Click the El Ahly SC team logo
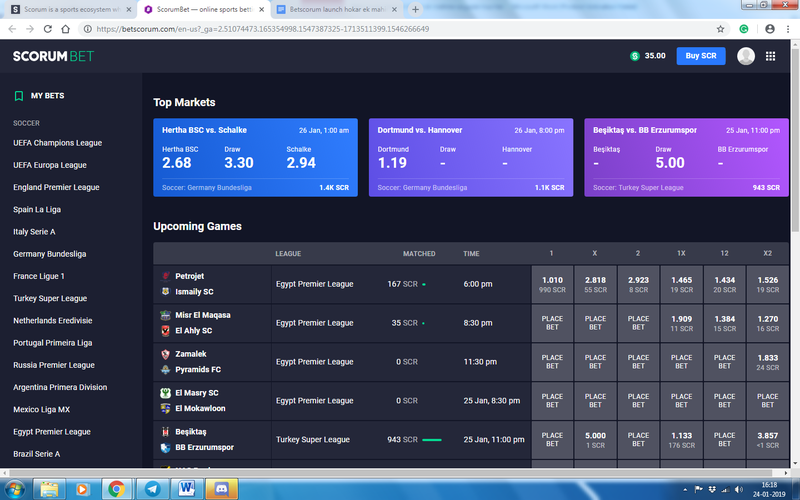The height and width of the screenshot is (500, 800). [x=165, y=331]
